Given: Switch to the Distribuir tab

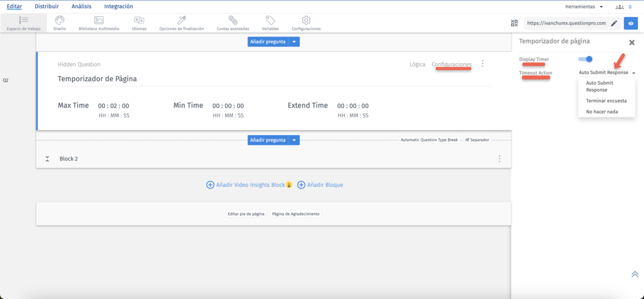Looking at the screenshot, I should click(x=47, y=6).
